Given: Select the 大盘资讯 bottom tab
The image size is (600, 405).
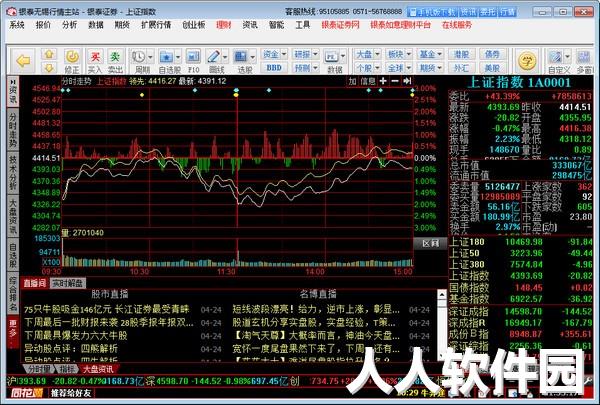Looking at the screenshot, I should coord(98,369).
